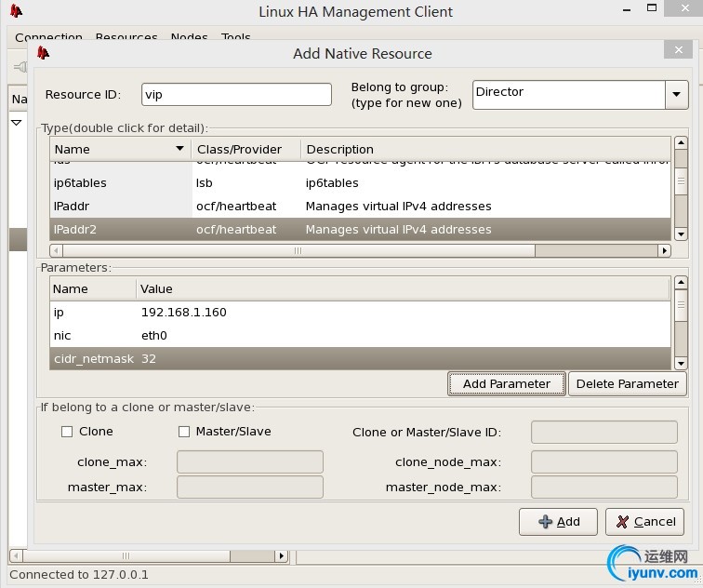Click the Clone or Master/Slave ID field
The width and height of the screenshot is (703, 588).
point(604,432)
